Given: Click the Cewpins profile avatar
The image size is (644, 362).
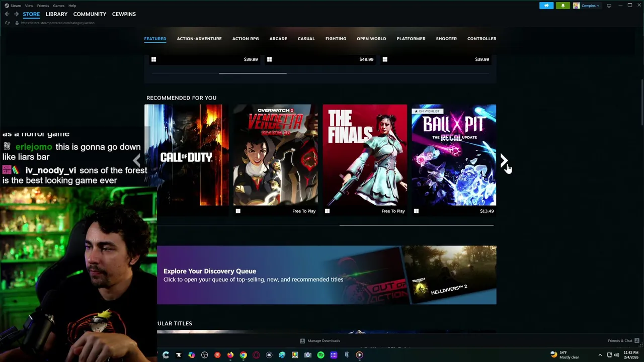Looking at the screenshot, I should click(x=576, y=6).
